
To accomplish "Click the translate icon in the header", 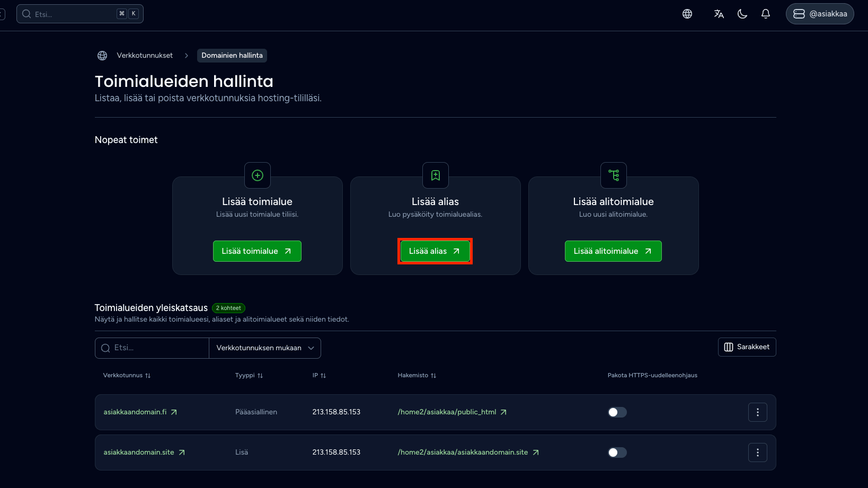I will pyautogui.click(x=719, y=14).
